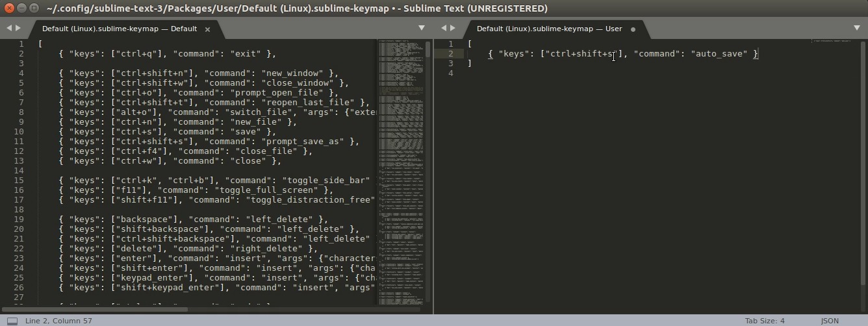
Task: Click "exit" command on line 2
Action: (x=245, y=54)
